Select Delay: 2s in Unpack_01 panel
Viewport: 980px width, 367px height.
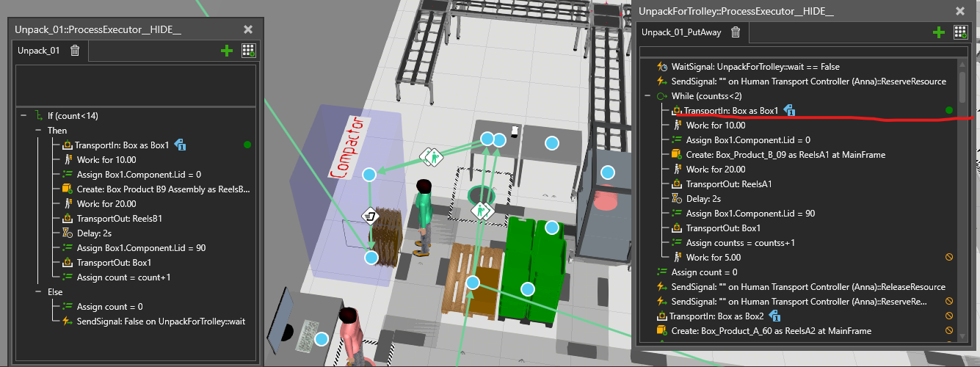pyautogui.click(x=95, y=233)
